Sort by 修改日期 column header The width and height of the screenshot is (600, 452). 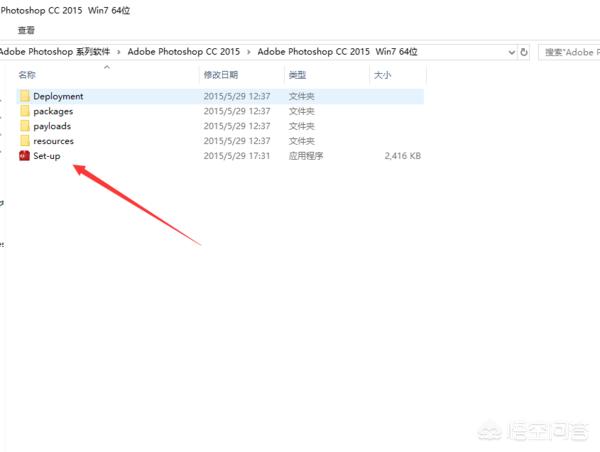click(221, 75)
